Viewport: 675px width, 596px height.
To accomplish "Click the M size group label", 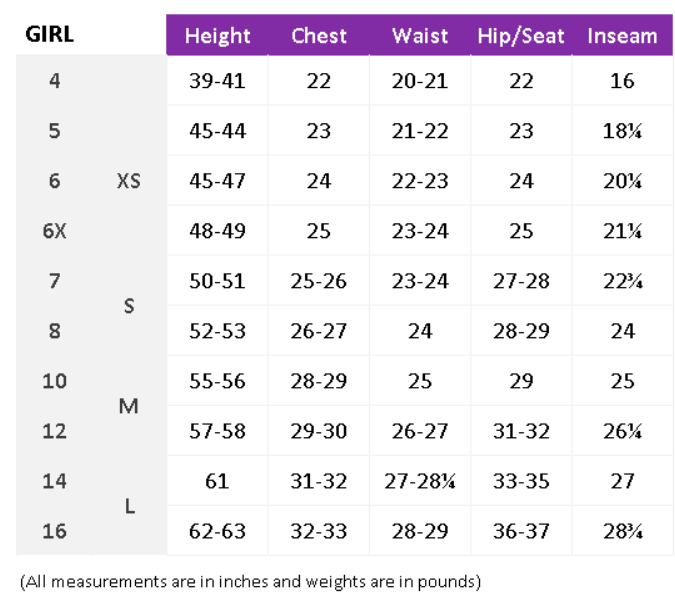I will (x=128, y=406).
